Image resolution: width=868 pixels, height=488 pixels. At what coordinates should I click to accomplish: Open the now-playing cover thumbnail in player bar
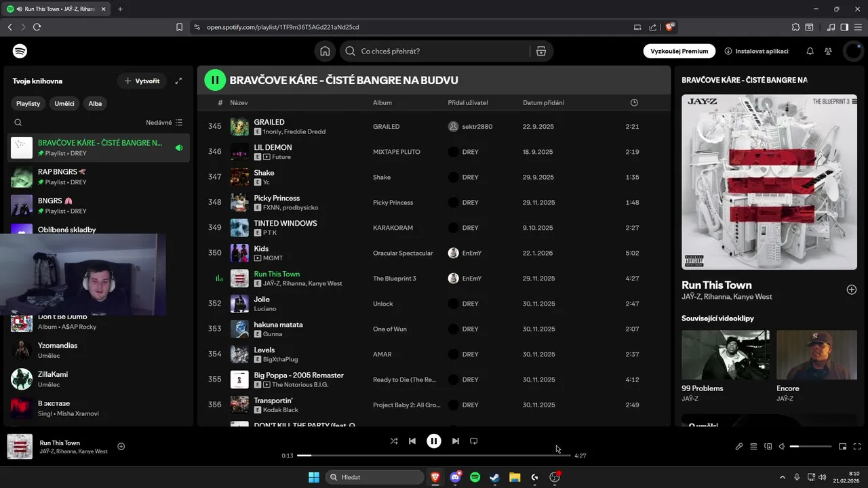pos(20,447)
